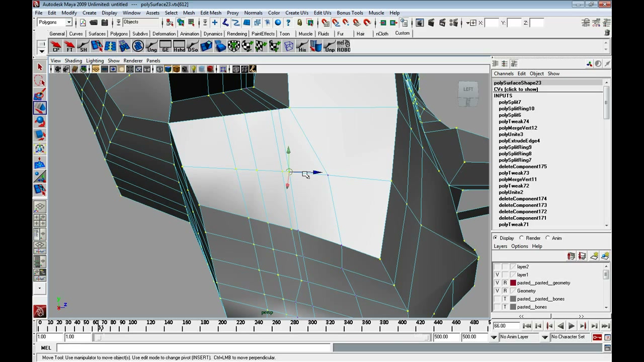Select the Anim layer radio button

coord(547,238)
